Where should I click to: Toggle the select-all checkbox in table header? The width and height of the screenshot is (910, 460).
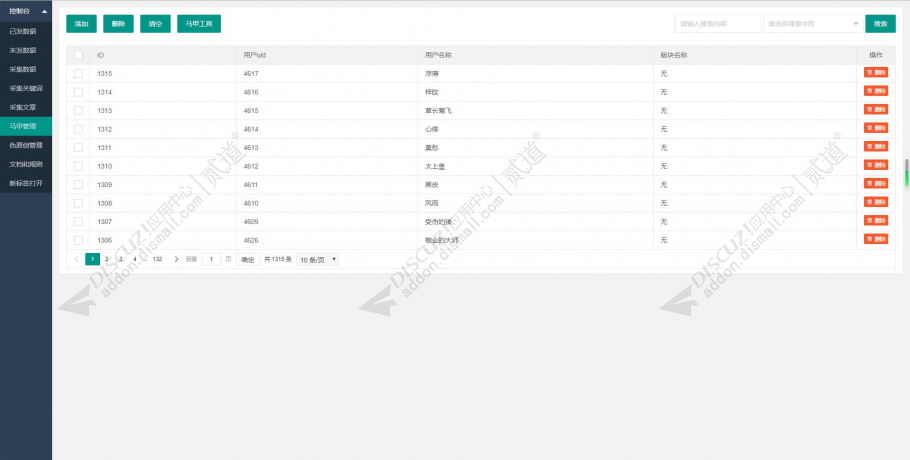[x=78, y=55]
